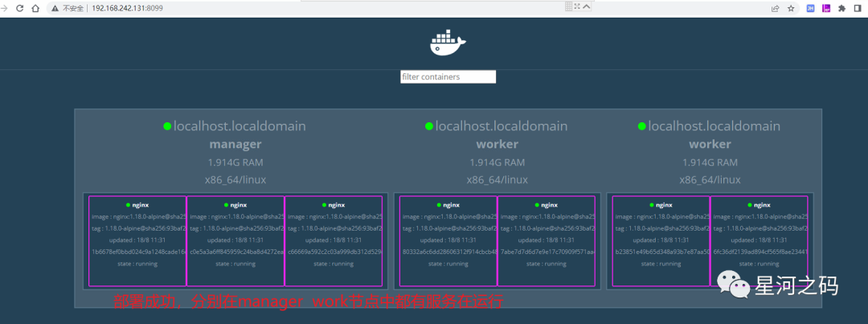Focus the filter containers input field
The image size is (868, 324).
click(448, 77)
